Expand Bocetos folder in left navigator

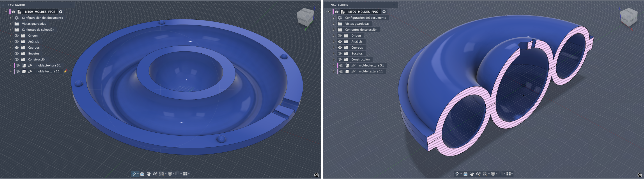pyautogui.click(x=11, y=54)
